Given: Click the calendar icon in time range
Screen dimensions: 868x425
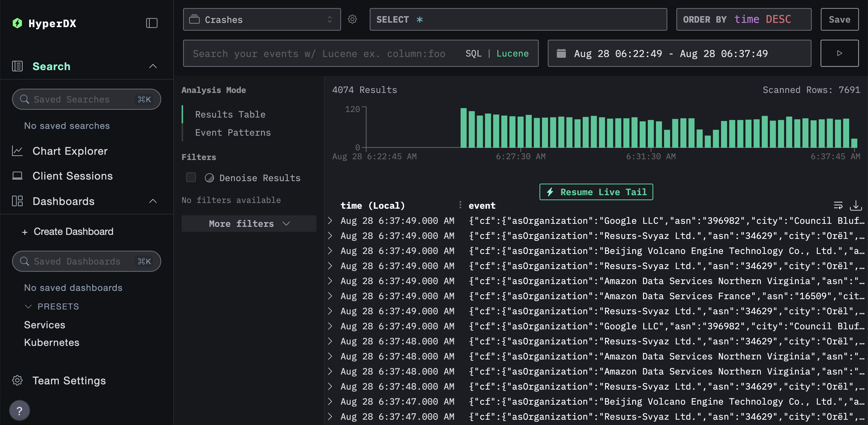Looking at the screenshot, I should [561, 53].
